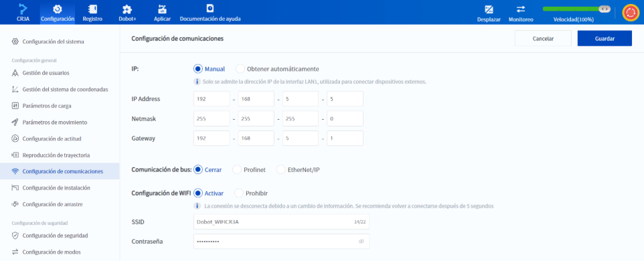Open the Aplicar icon in top bar
Screen dimensions: 644x269
click(162, 9)
